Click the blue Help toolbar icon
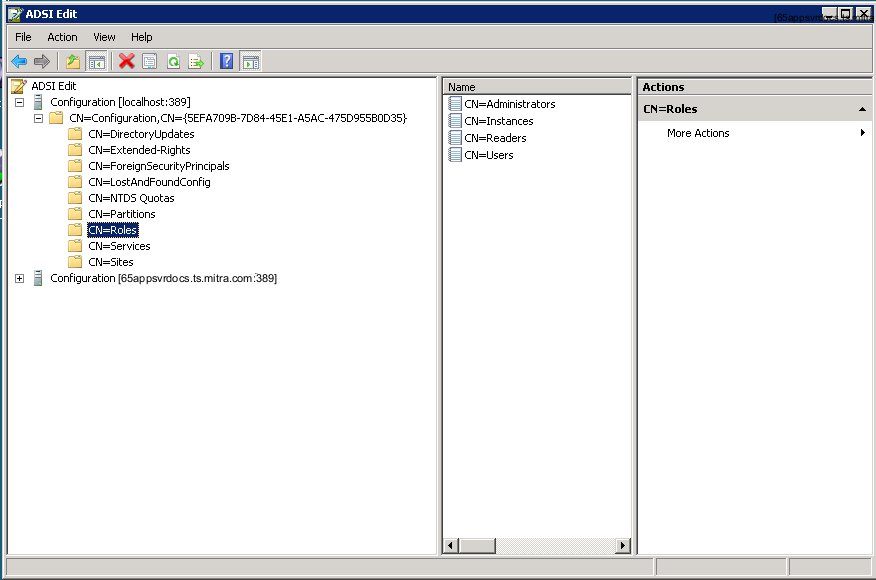Screen dimensions: 876x580 tap(226, 62)
